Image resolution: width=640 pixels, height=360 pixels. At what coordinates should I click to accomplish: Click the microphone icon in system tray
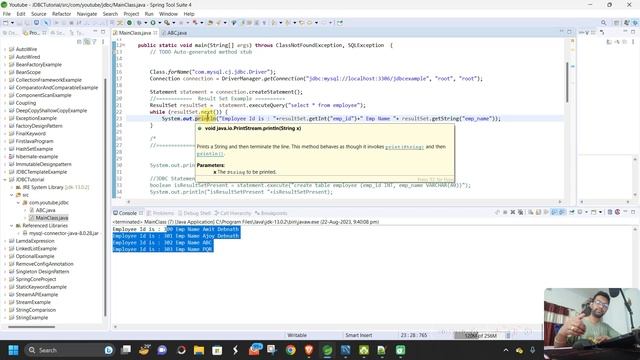(x=533, y=350)
